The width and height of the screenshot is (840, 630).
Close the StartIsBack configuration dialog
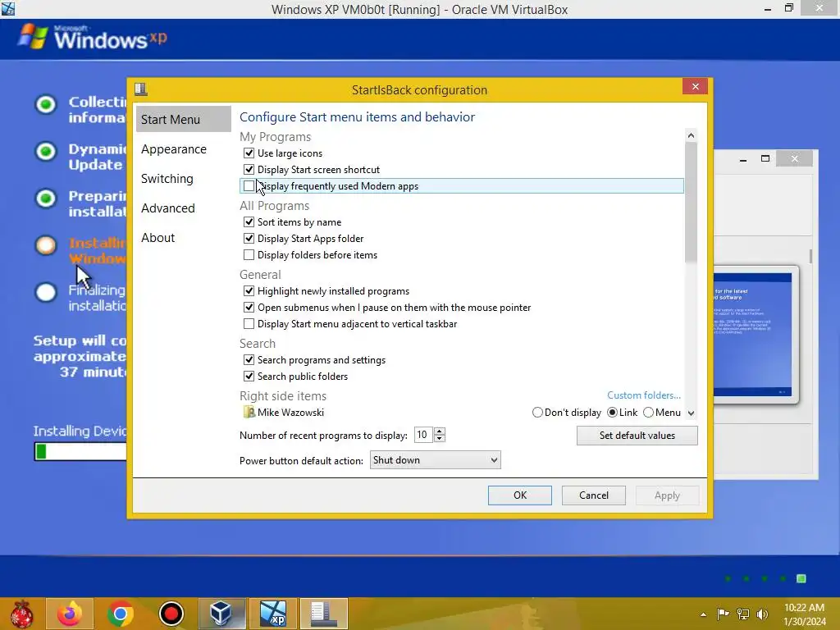(695, 86)
